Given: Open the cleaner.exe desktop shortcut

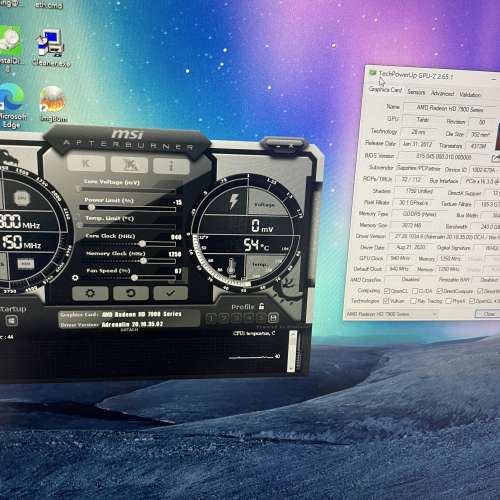Looking at the screenshot, I should tap(51, 48).
